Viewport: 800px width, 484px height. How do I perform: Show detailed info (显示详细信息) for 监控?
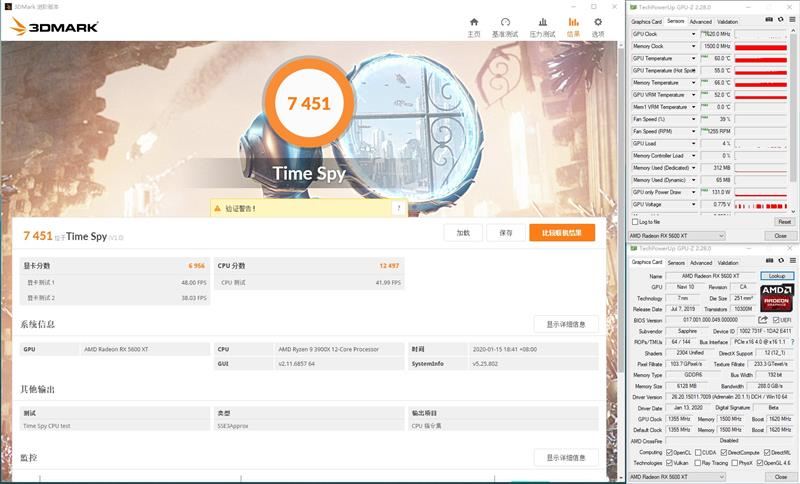coord(566,457)
